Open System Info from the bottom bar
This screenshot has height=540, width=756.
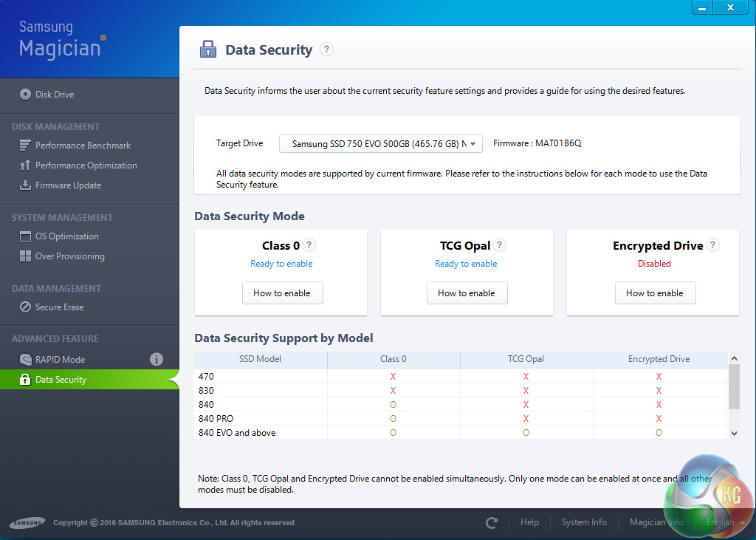point(584,522)
